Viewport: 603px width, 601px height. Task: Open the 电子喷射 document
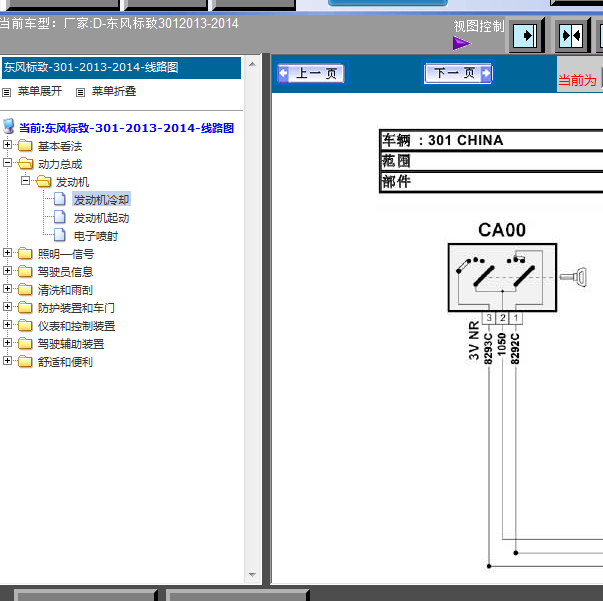click(96, 236)
